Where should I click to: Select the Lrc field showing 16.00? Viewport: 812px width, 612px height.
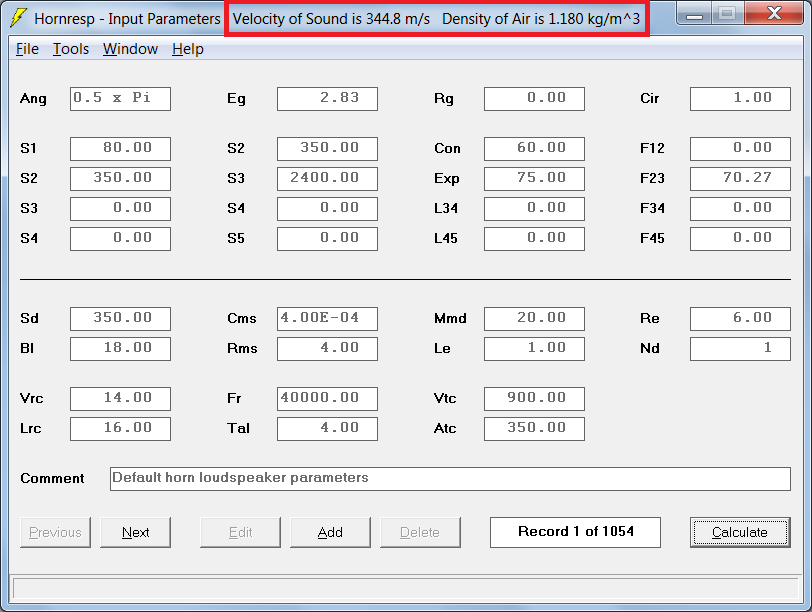click(120, 429)
